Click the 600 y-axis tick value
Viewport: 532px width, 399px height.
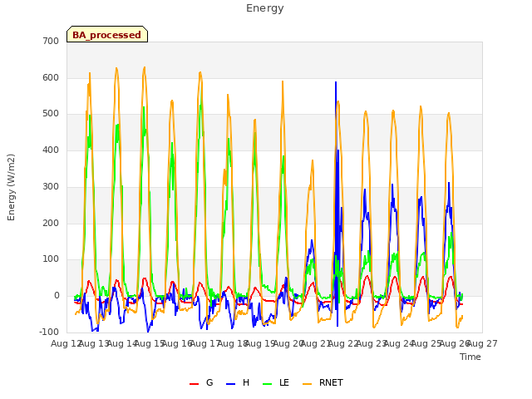point(51,77)
